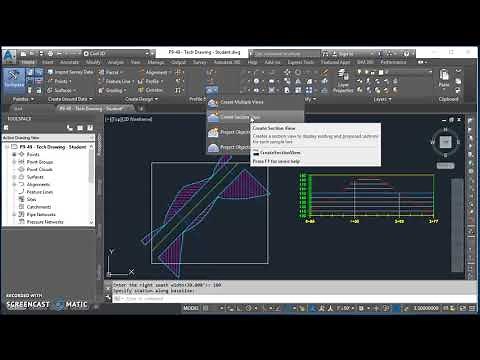Viewport: 480px width, 360px height.
Task: Click the viewport label 2D Wireframe
Action: (136, 119)
